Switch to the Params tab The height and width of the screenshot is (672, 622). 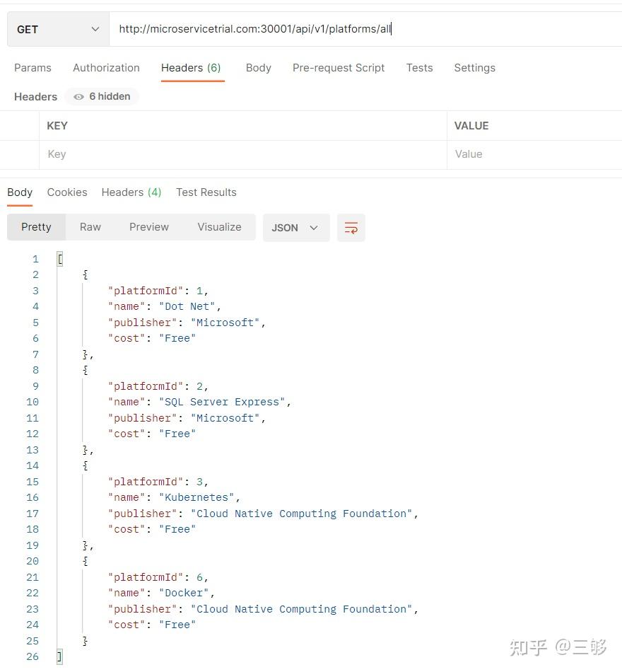[x=33, y=68]
